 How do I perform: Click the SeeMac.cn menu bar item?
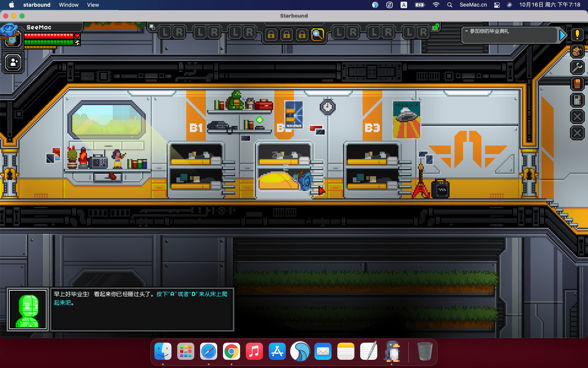click(x=473, y=5)
